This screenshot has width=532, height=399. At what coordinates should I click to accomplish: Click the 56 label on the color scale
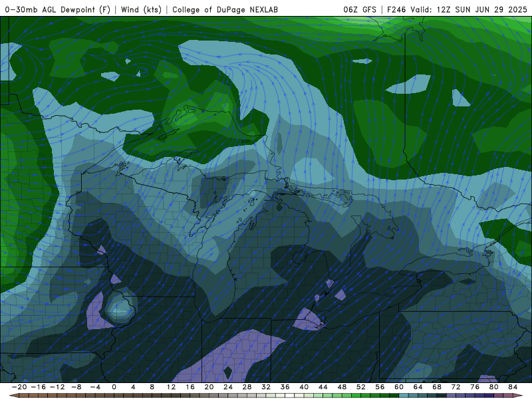click(380, 387)
